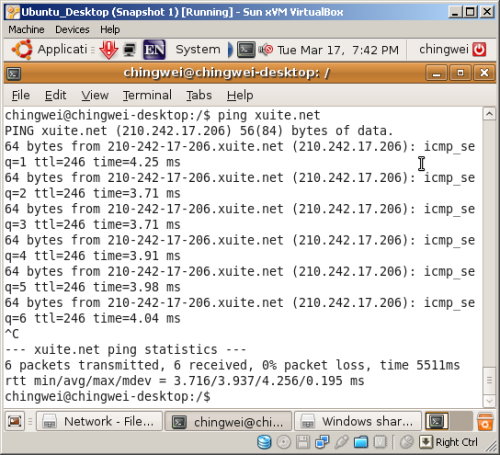
Task: Open the terminal View menu
Action: click(95, 95)
